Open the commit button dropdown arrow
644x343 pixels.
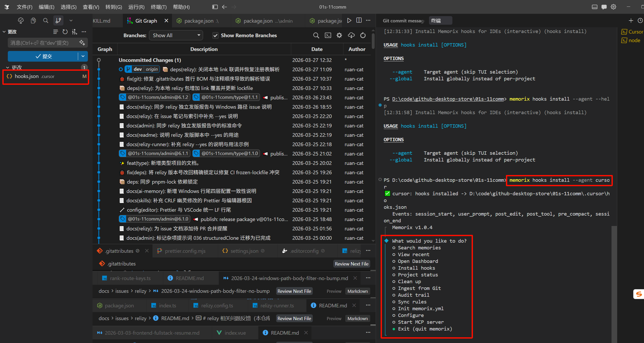[x=83, y=56]
